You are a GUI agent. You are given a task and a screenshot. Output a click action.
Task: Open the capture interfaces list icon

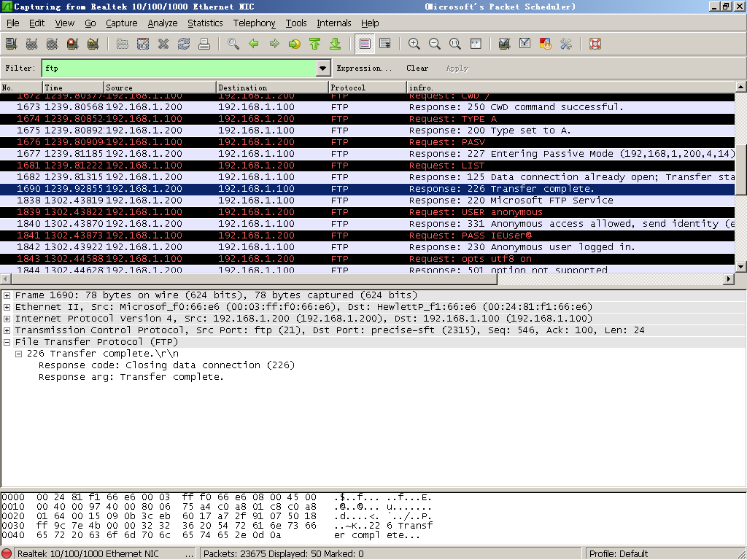tap(12, 44)
